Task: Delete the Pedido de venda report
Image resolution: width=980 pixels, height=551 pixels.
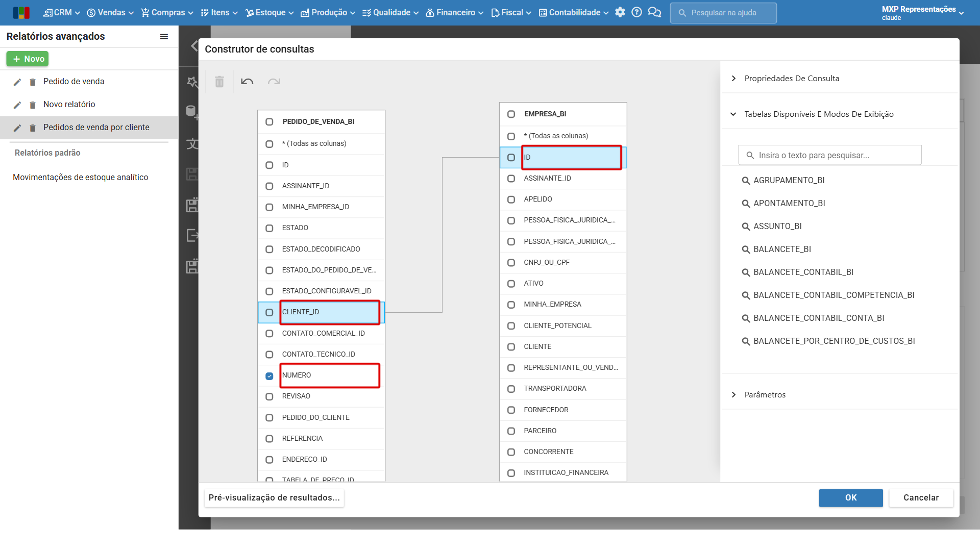Action: (x=33, y=82)
